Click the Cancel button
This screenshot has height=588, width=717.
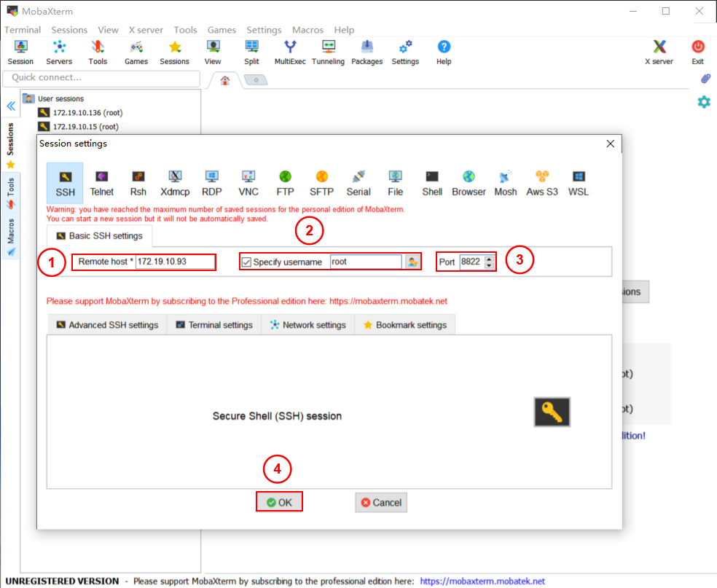click(x=381, y=503)
